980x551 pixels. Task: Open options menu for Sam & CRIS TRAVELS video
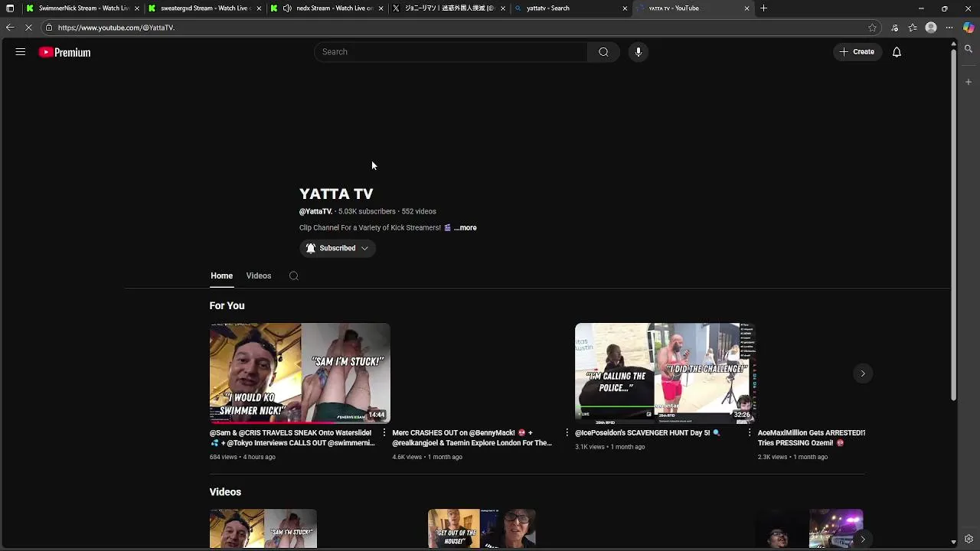[x=384, y=433]
